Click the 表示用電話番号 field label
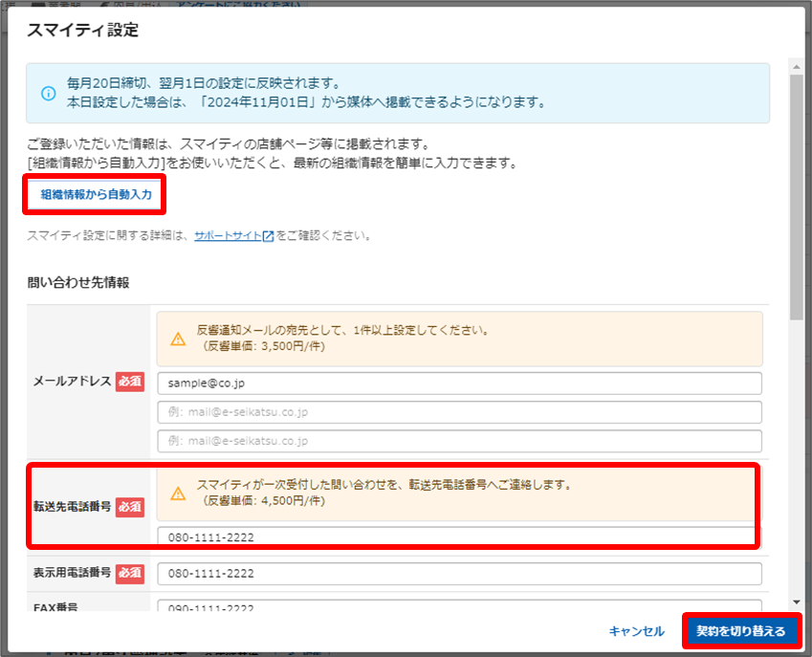The height and width of the screenshot is (657, 812). coord(73,573)
